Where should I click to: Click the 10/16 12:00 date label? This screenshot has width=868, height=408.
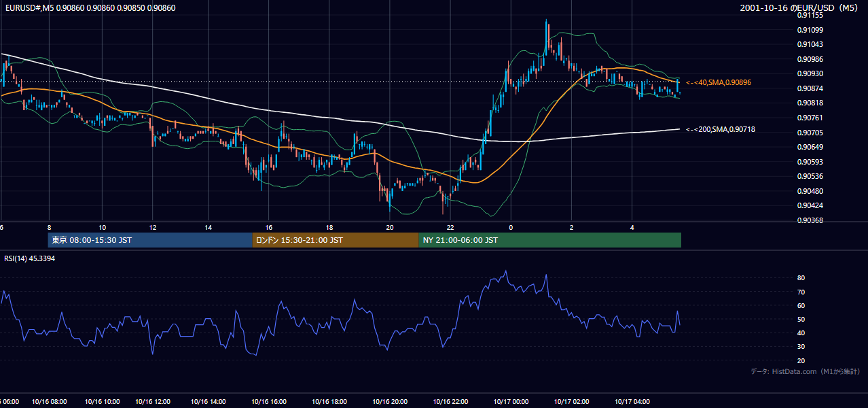152,401
